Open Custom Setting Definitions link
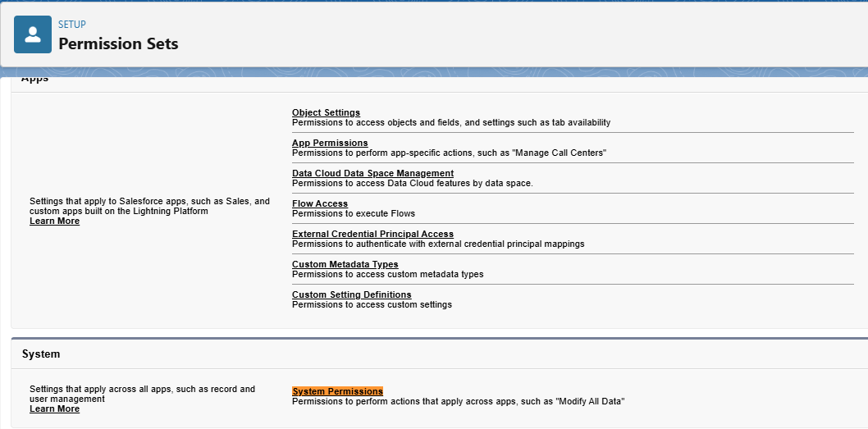 352,294
